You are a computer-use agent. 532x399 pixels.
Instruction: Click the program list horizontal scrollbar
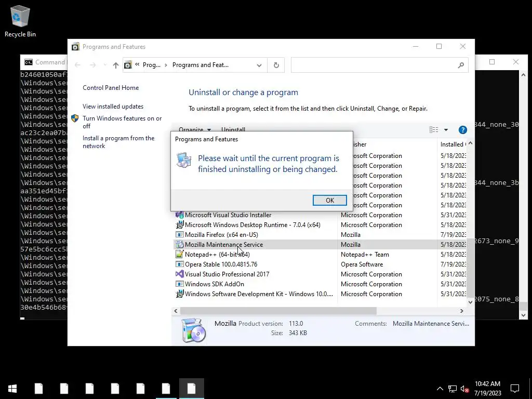[x=278, y=311]
